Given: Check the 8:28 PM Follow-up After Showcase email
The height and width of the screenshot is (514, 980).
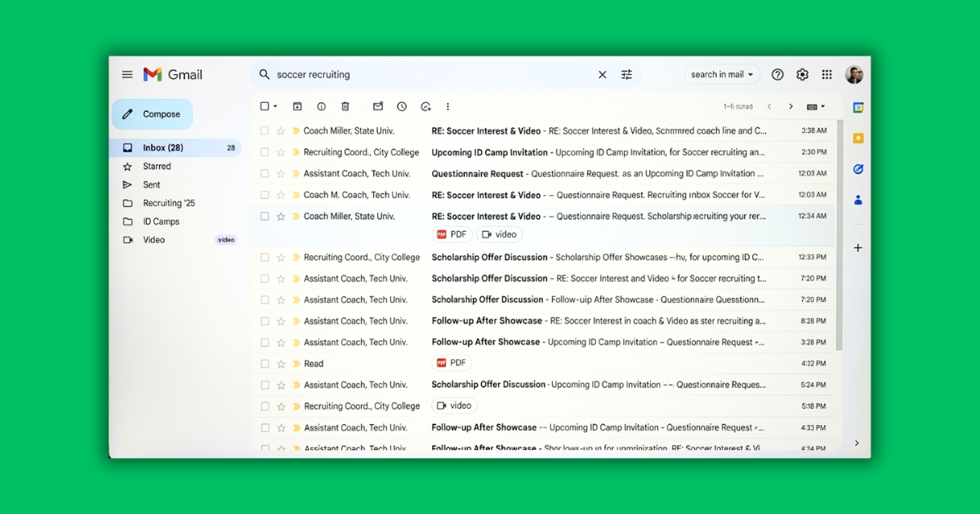Looking at the screenshot, I should click(264, 321).
